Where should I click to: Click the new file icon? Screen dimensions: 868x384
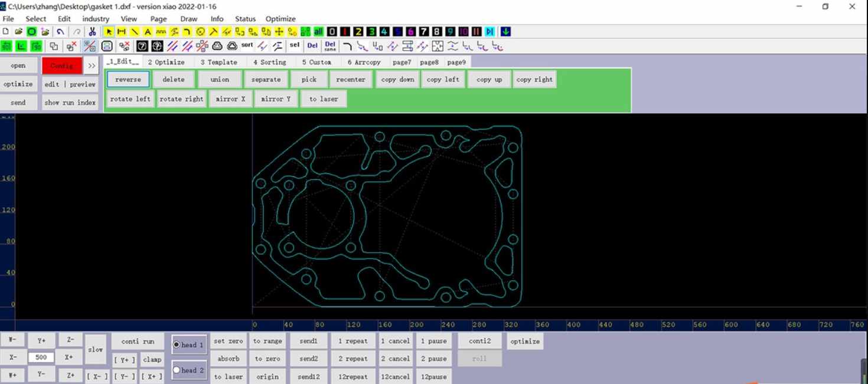coord(6,31)
